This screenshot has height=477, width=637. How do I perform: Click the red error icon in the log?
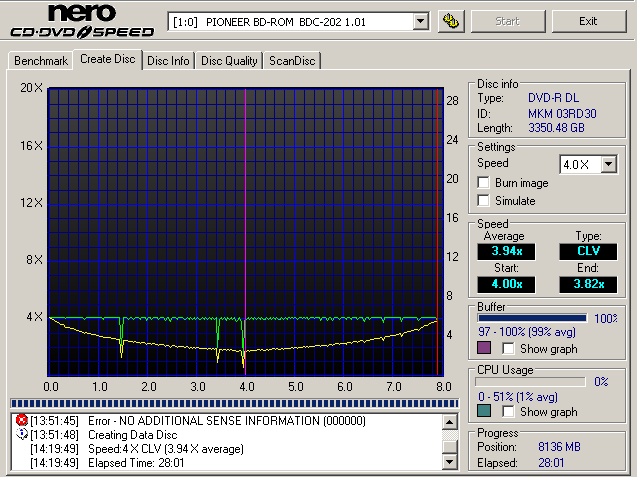coord(22,421)
